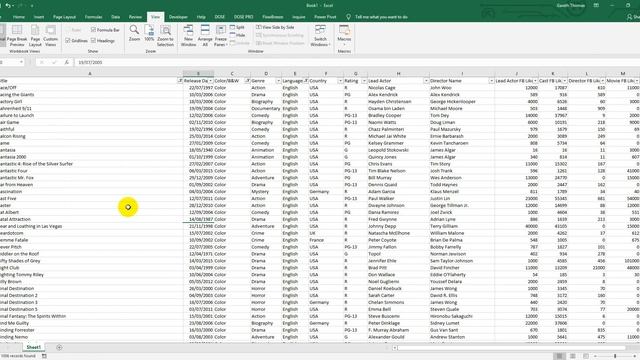
Task: Open Page Break Preview view
Action: pyautogui.click(x=17, y=36)
